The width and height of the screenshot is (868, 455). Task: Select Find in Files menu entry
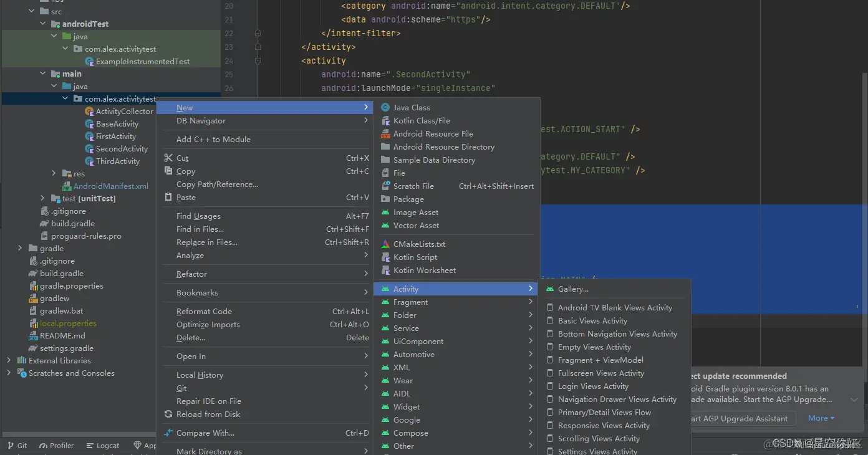[x=264, y=229]
